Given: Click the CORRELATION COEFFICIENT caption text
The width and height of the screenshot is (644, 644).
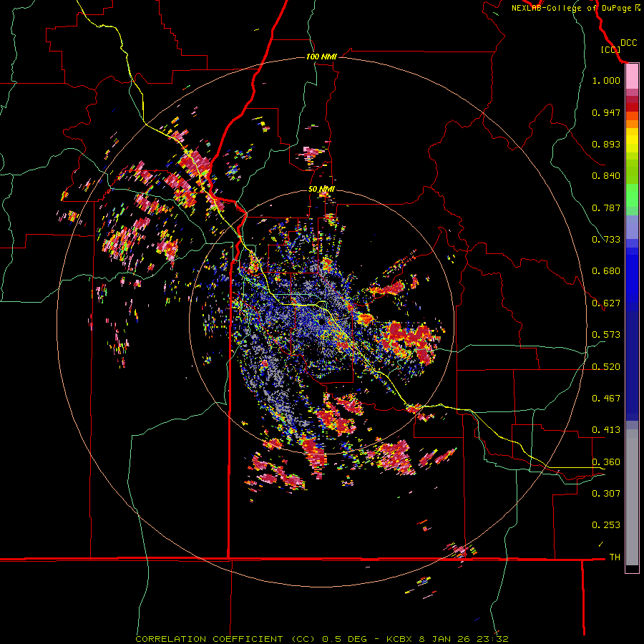Looking at the screenshot, I should [322, 639].
